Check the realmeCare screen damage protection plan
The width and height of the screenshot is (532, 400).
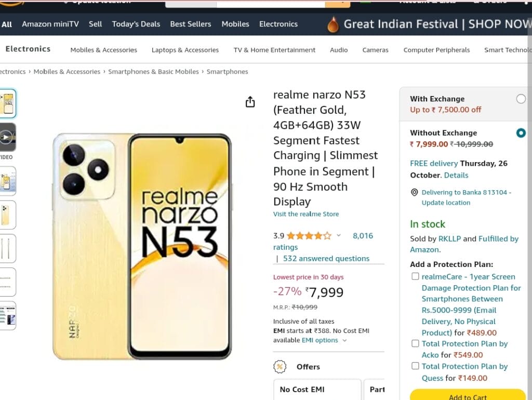[415, 276]
